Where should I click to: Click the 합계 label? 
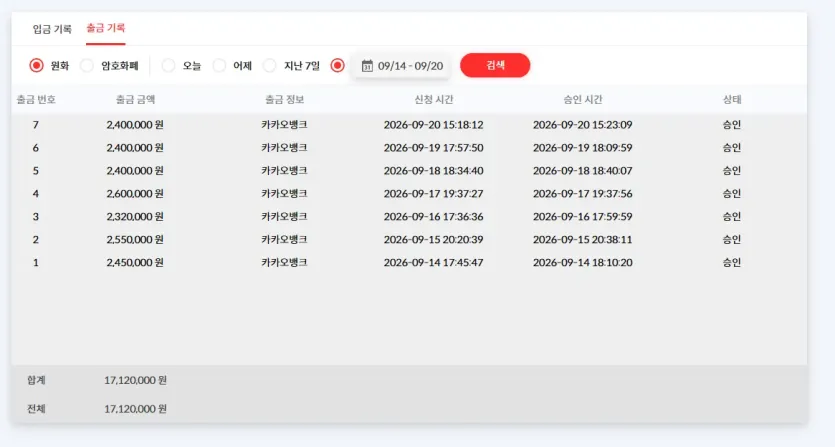[36, 380]
